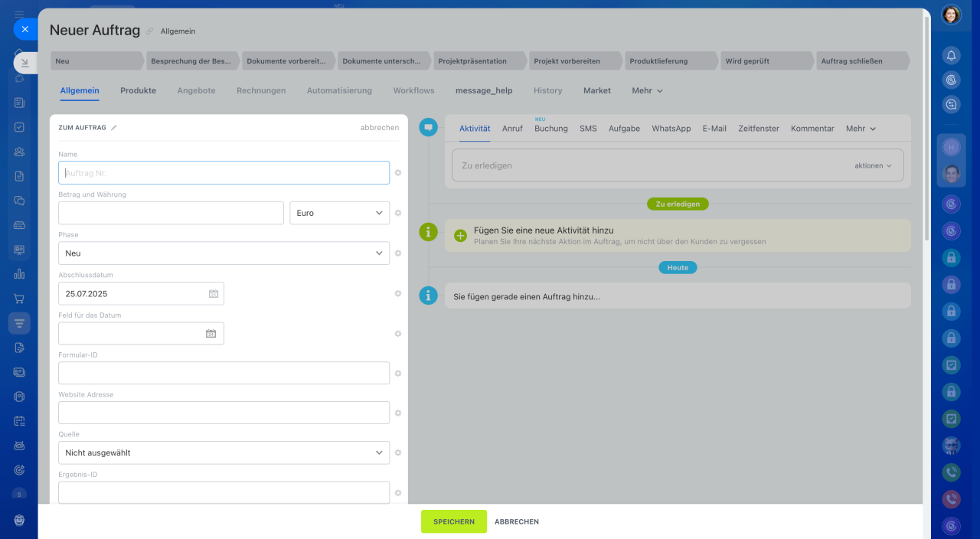This screenshot has width=980, height=539.
Task: Select the Anruf activity tab
Action: 512,129
